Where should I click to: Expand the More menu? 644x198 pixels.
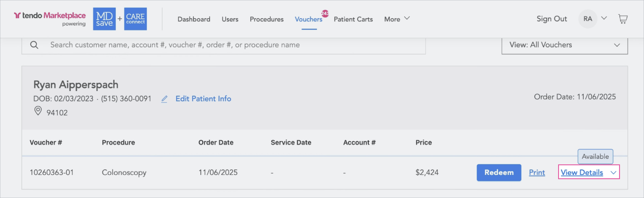397,19
